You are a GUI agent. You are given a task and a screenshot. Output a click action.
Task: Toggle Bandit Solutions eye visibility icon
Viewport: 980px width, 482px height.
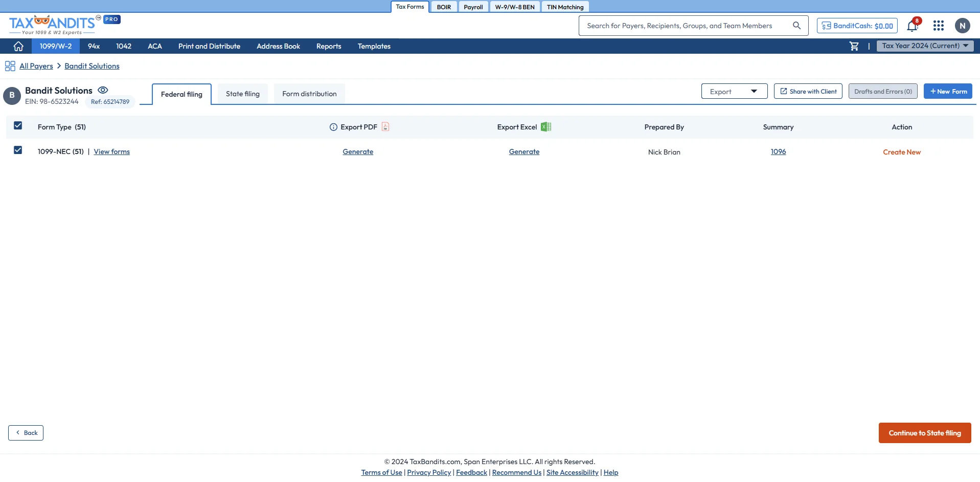pos(103,90)
